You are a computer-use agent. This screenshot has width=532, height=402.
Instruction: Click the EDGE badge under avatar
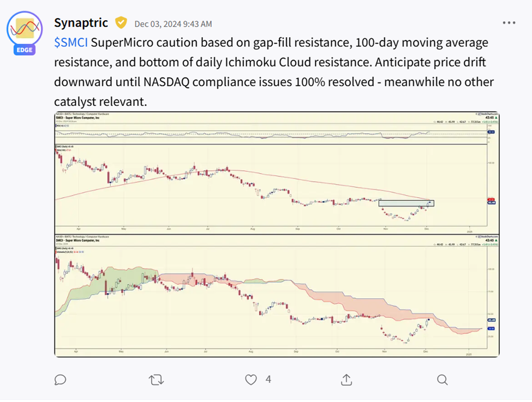coord(25,50)
